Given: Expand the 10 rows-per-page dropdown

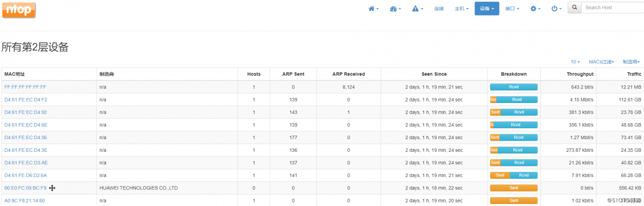Looking at the screenshot, I should (x=575, y=62).
